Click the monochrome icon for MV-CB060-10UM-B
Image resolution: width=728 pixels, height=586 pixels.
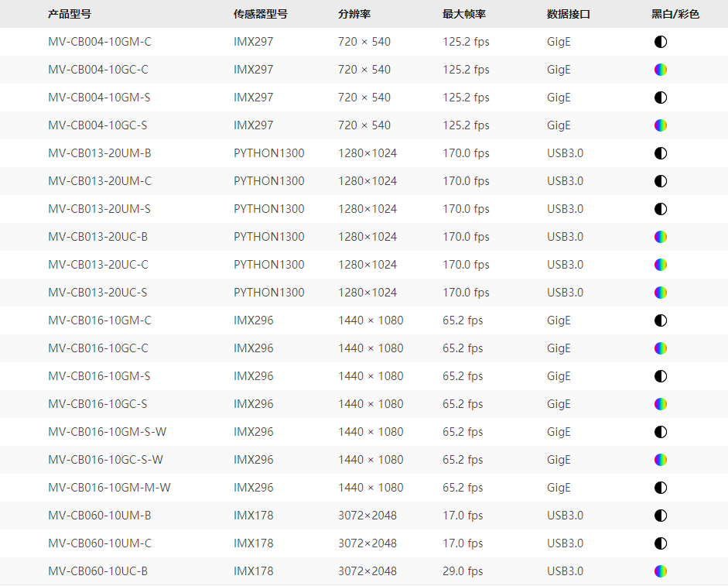pos(660,516)
